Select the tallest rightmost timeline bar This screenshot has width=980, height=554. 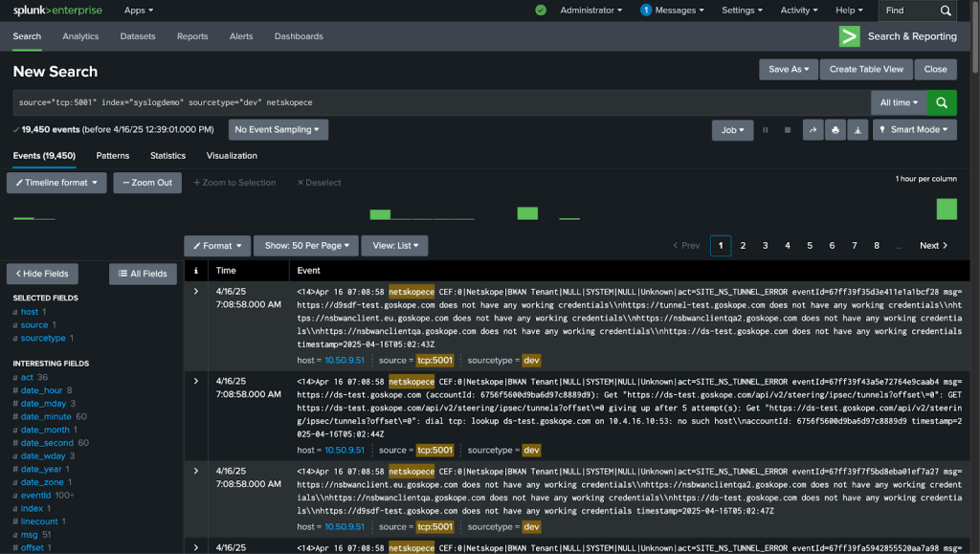[947, 209]
